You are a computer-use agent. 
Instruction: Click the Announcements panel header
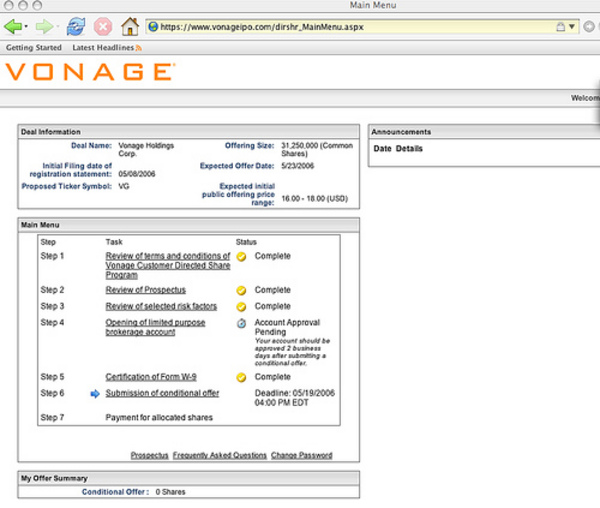pyautogui.click(x=484, y=132)
